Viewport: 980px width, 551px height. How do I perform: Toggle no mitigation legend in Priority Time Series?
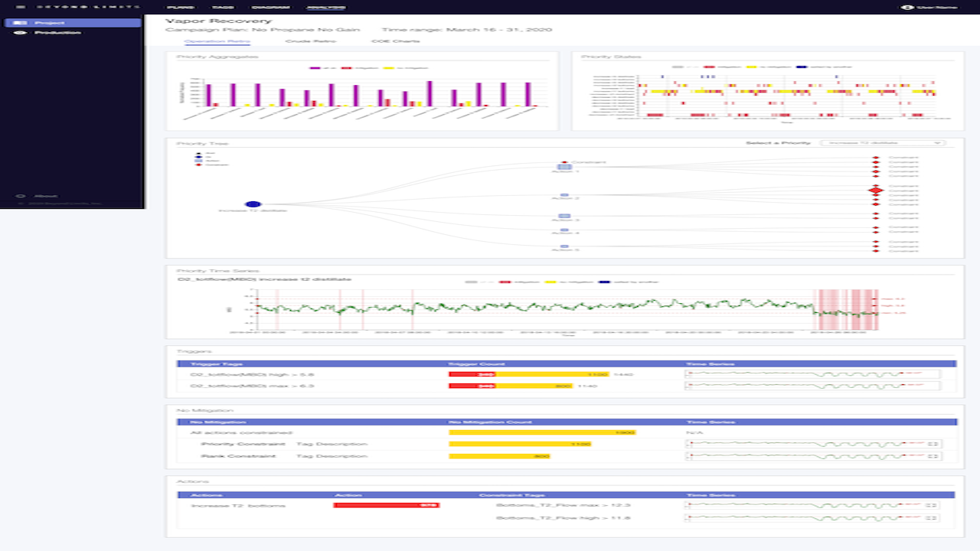point(567,282)
